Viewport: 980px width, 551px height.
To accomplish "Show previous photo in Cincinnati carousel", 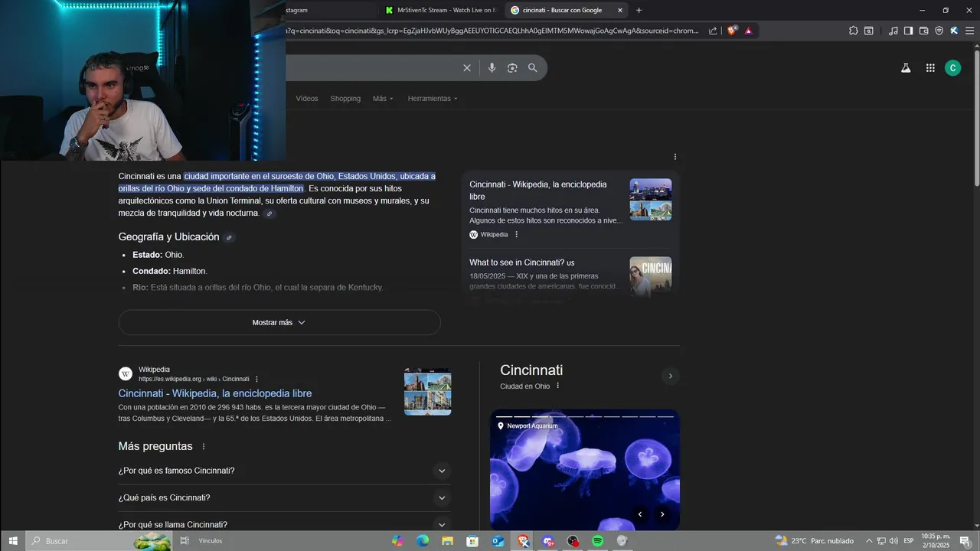I will click(x=640, y=514).
